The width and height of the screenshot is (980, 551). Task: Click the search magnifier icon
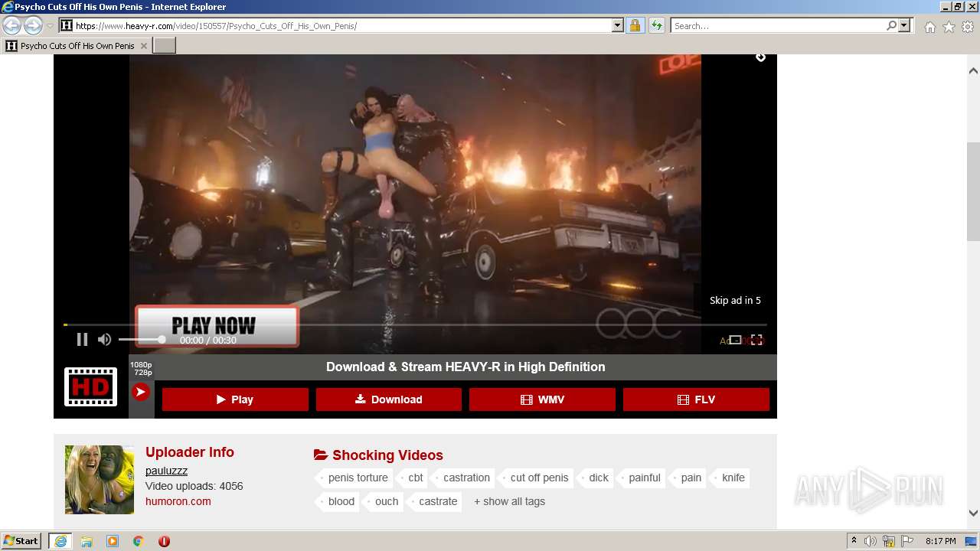[891, 26]
